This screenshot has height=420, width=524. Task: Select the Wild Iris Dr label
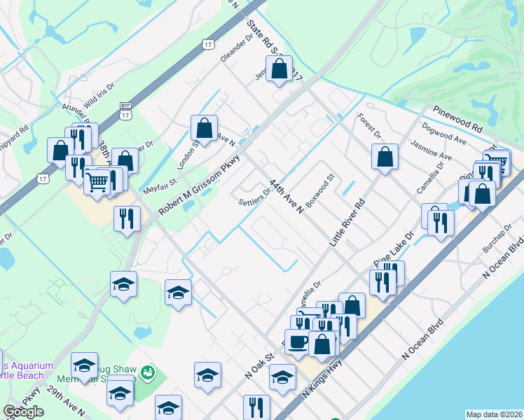point(99,96)
